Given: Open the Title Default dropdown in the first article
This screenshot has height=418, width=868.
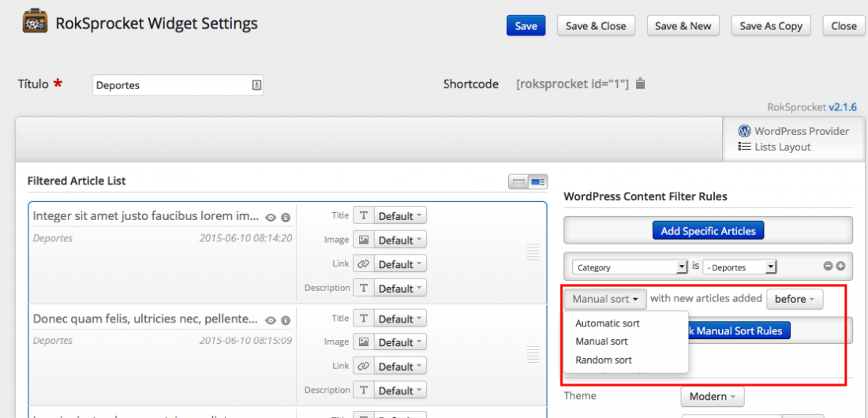Looking at the screenshot, I should click(400, 216).
